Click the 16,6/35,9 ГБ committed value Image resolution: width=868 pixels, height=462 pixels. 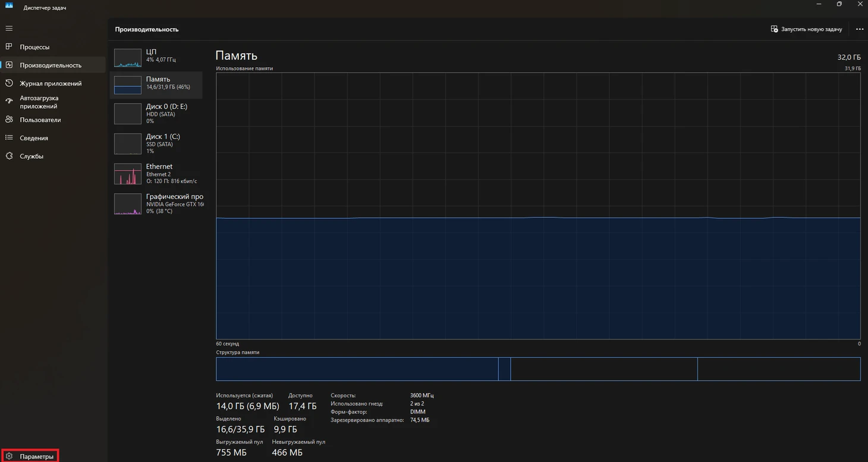[240, 429]
